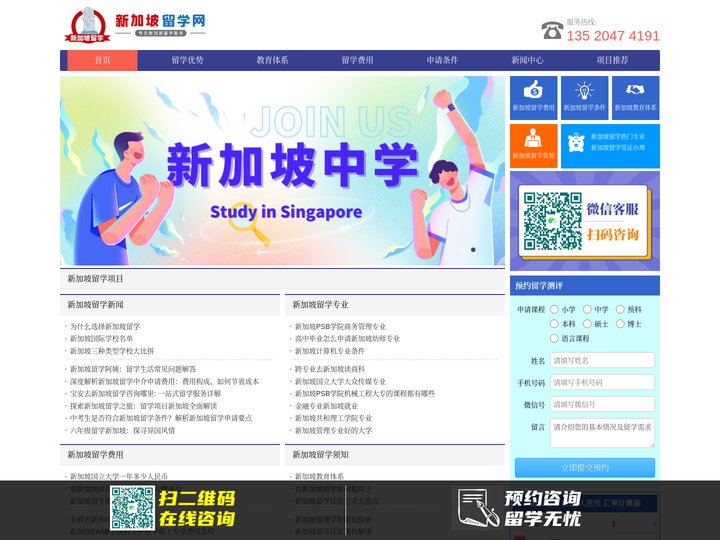This screenshot has height=540, width=720.
Task: Click the piggy bank icon in blue tile
Action: pos(576,142)
